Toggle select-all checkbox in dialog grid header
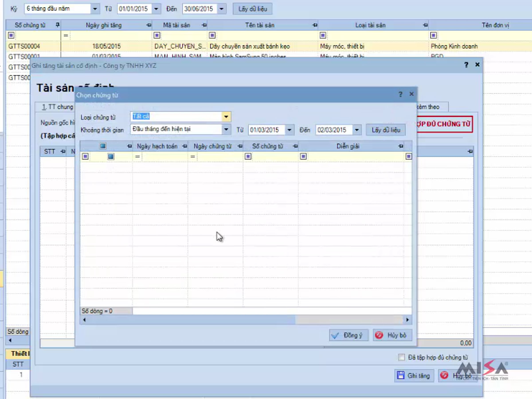This screenshot has width=532, height=399. pyautogui.click(x=103, y=146)
